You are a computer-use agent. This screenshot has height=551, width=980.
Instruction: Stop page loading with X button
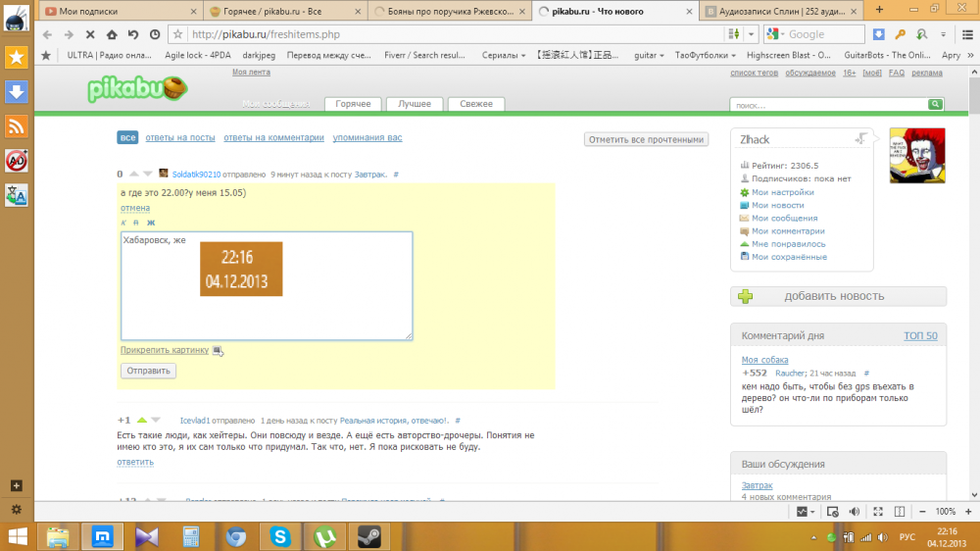[90, 34]
